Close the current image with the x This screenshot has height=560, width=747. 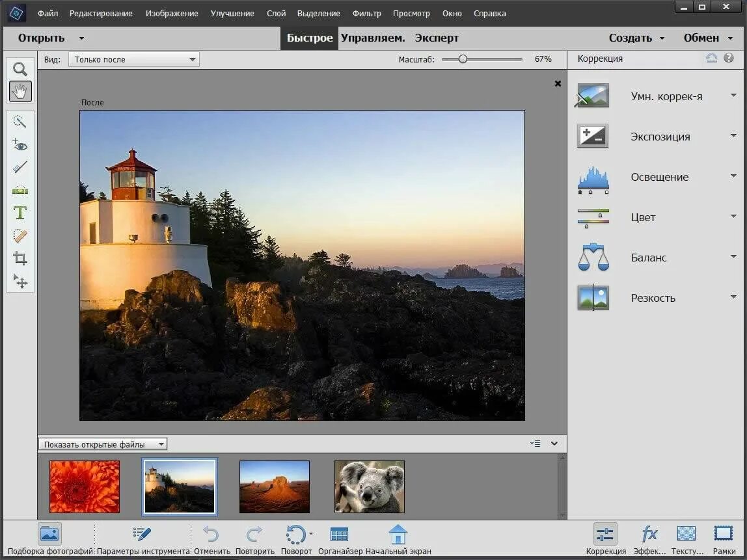tap(558, 84)
